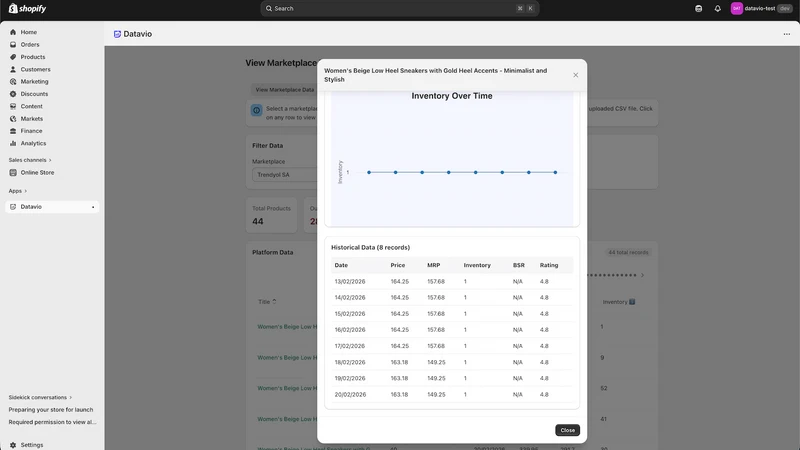The height and width of the screenshot is (450, 800).
Task: Click the Shopify logo
Action: pos(27,8)
